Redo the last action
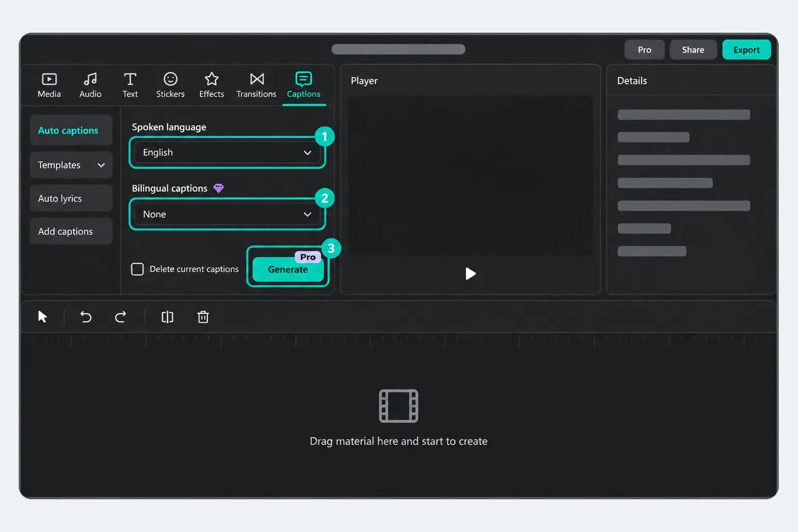The height and width of the screenshot is (532, 798). click(121, 316)
